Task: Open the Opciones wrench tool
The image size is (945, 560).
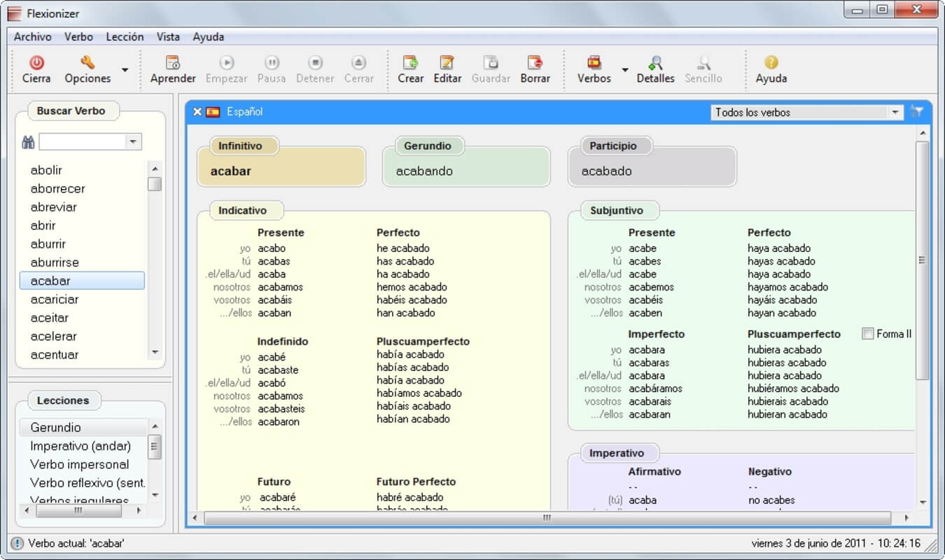Action: 87,63
